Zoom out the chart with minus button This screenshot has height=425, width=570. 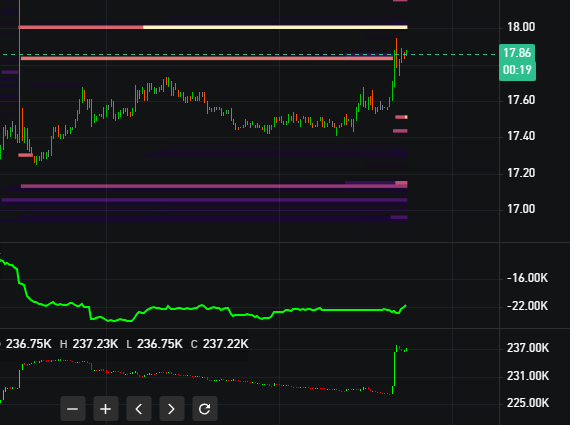[73, 409]
